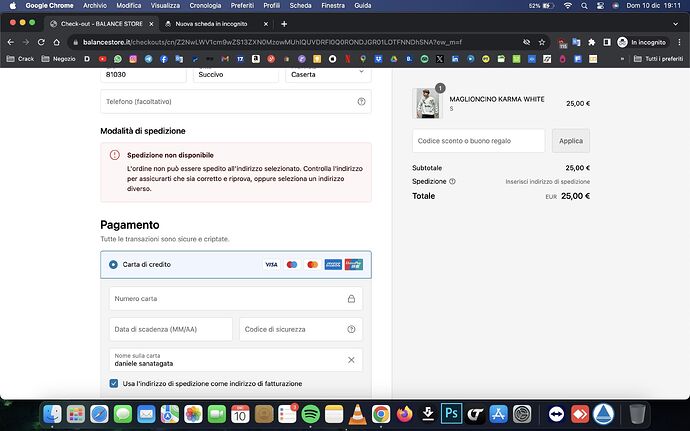Open a new browser tab
Screen dimensions: 690x431
pyautogui.click(x=284, y=24)
